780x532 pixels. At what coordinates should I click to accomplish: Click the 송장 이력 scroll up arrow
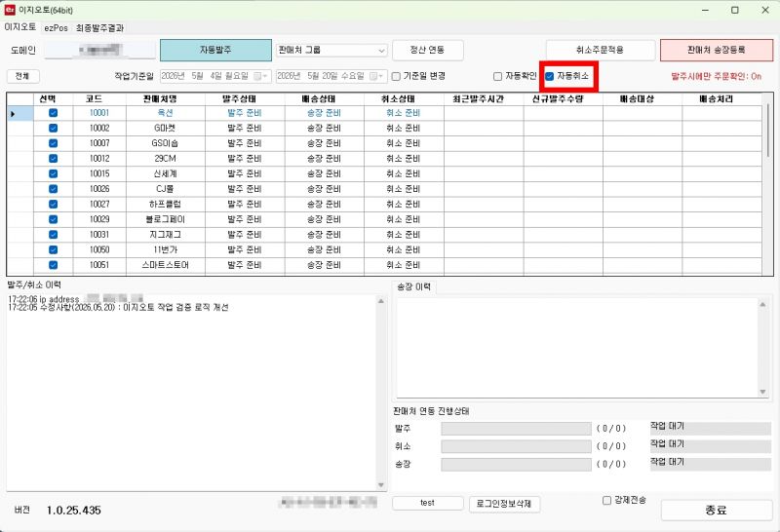[x=762, y=304]
